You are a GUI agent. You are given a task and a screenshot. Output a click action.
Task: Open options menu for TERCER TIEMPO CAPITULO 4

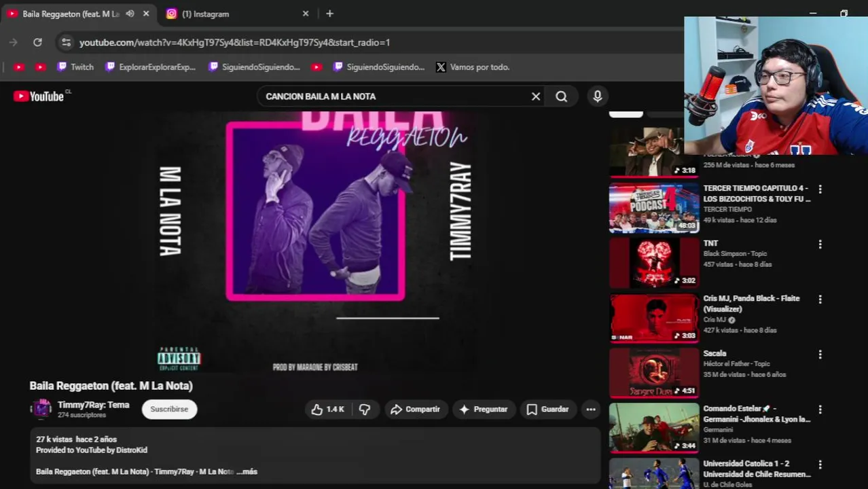tap(820, 189)
